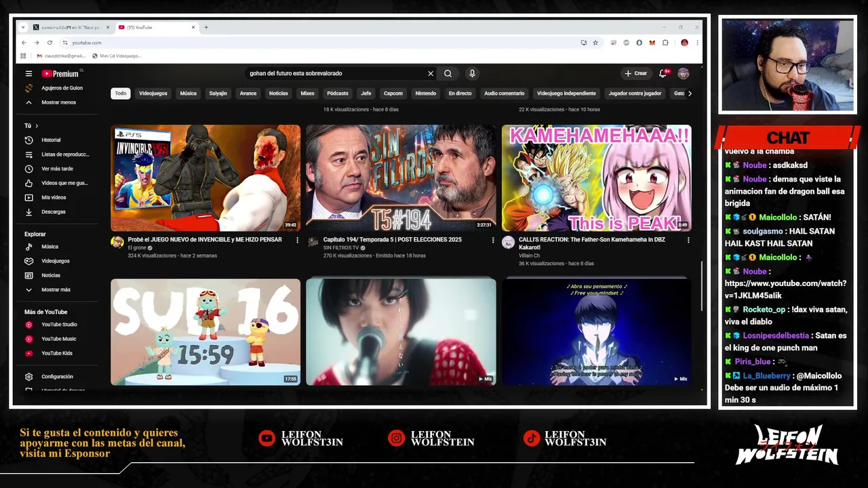Open the YouTube hamburger guide menu
The height and width of the screenshot is (488, 868).
(x=28, y=73)
